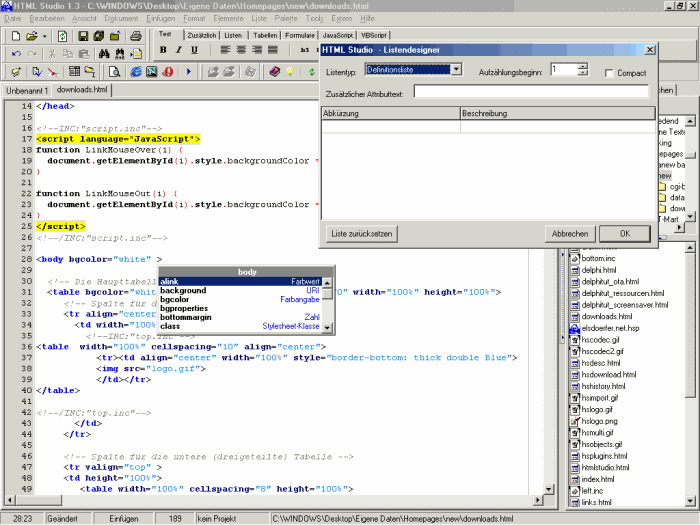
Task: Click the blue play arrow icon
Action: click(x=188, y=71)
